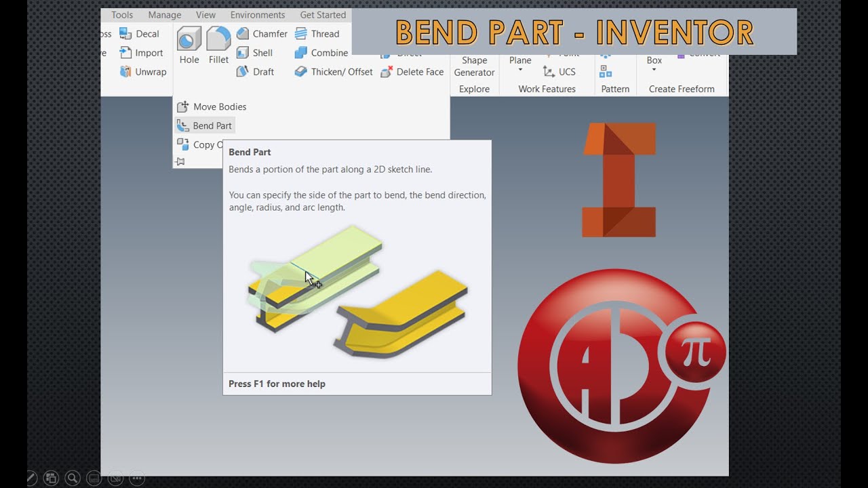Click the Fillet feature icon
This screenshot has height=488, width=868.
coord(218,39)
